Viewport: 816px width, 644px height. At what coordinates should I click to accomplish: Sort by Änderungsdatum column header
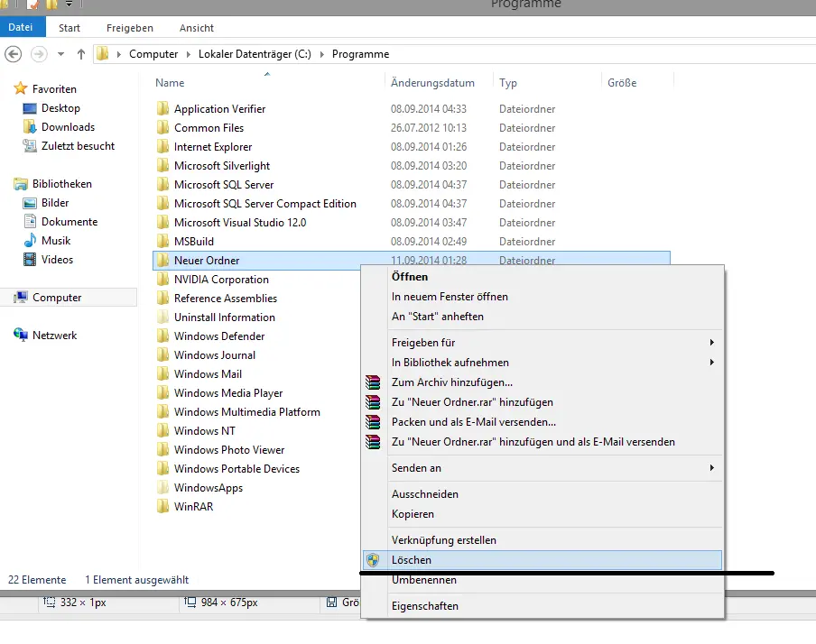tap(432, 83)
